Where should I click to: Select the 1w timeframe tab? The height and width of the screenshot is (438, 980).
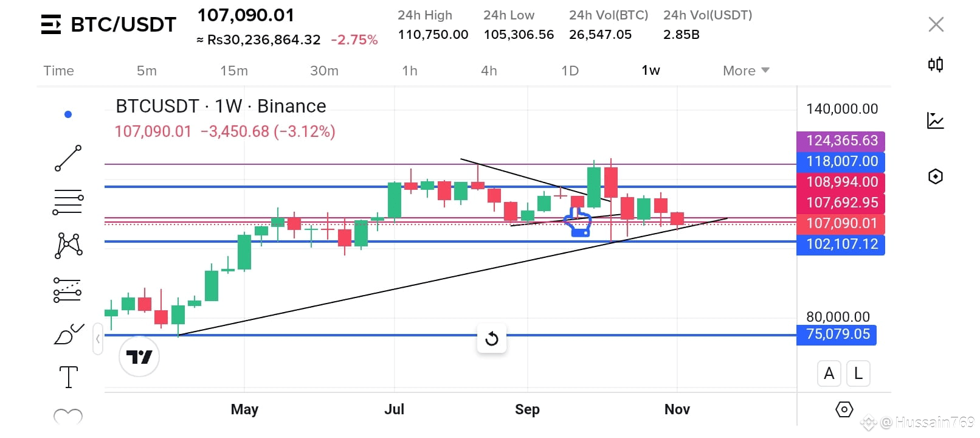tap(650, 71)
